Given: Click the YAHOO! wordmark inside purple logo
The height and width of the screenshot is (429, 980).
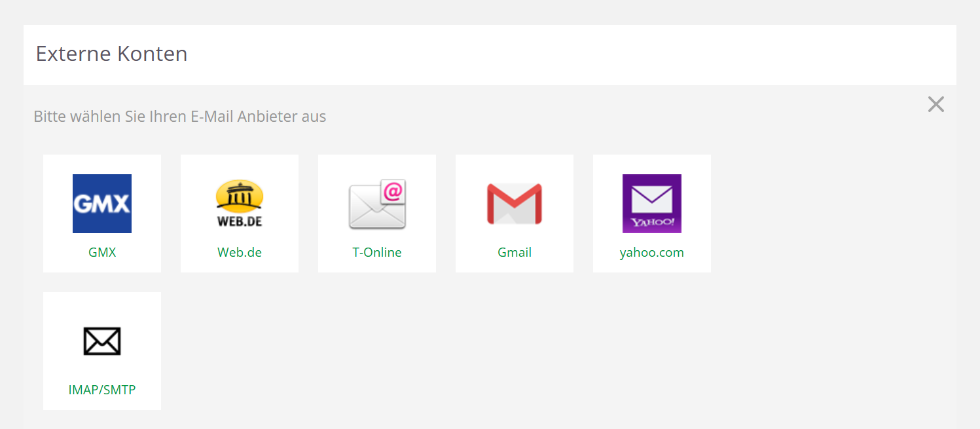Looking at the screenshot, I should tap(652, 223).
